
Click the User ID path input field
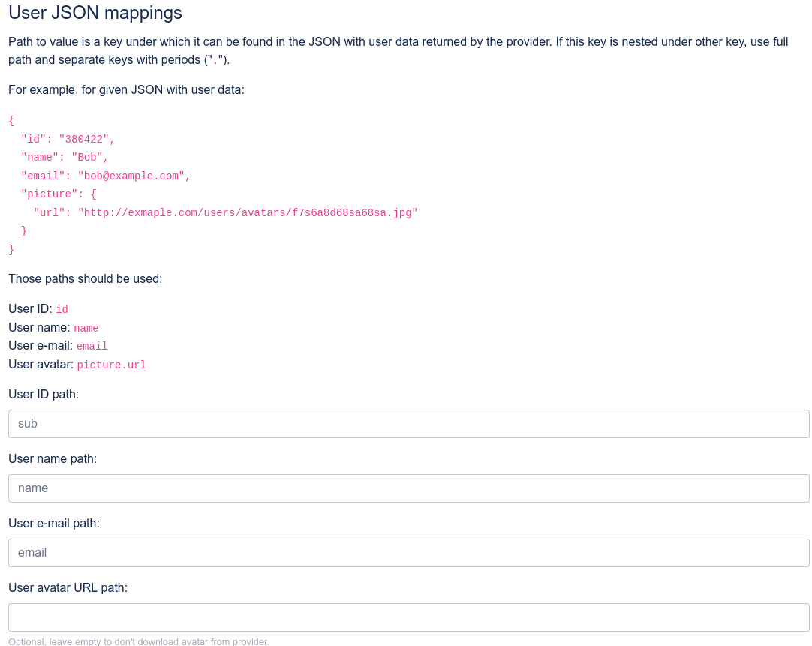point(408,424)
